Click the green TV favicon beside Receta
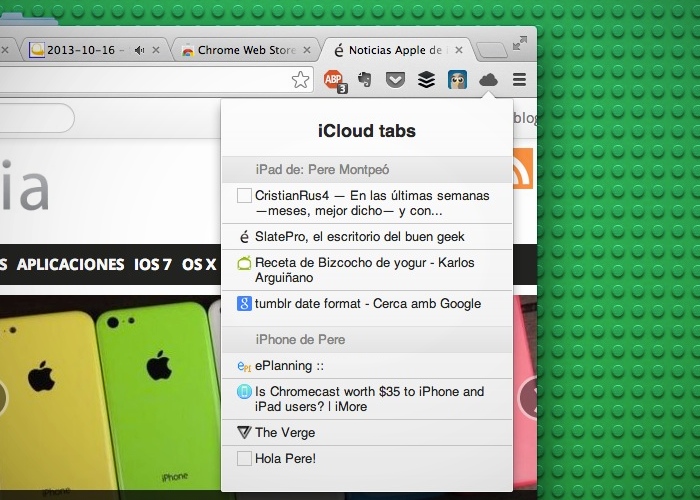 point(244,263)
